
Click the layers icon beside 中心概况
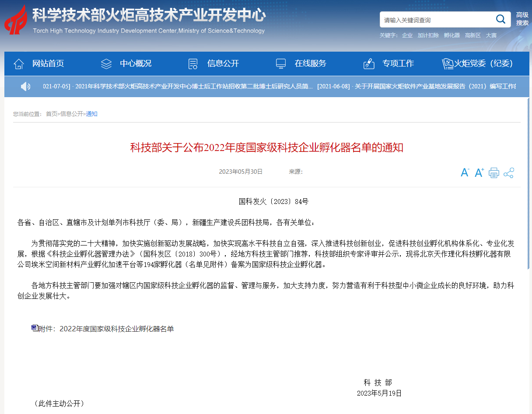pos(106,64)
